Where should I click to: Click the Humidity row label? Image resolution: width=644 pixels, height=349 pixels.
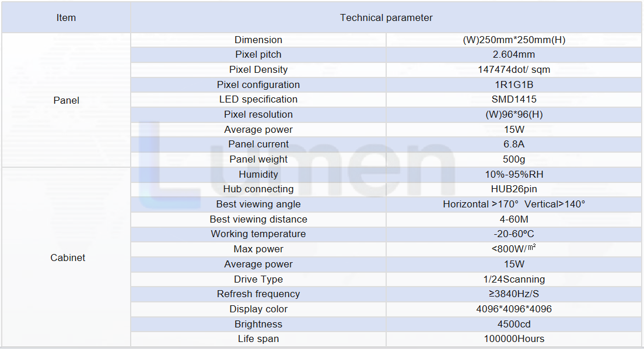coord(258,174)
